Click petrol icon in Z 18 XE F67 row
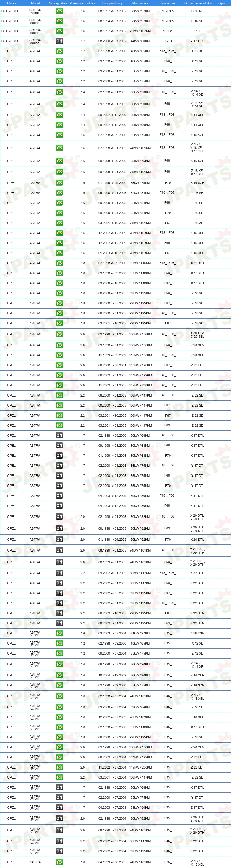The width and height of the screenshot is (231, 868). (x=59, y=324)
